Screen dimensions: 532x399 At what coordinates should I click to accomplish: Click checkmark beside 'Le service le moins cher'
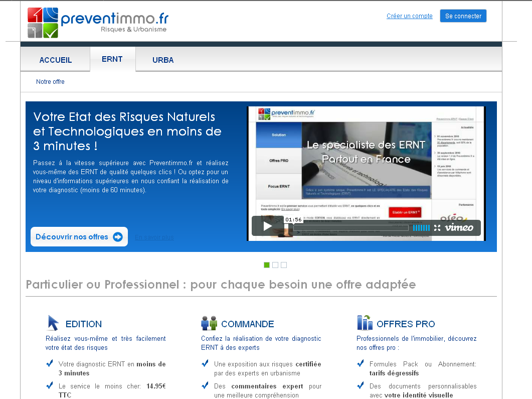point(50,385)
